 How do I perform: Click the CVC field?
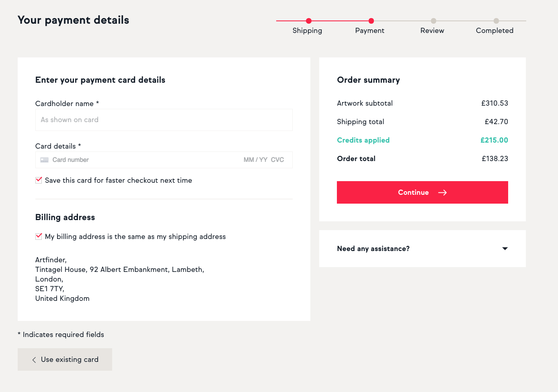click(x=277, y=160)
